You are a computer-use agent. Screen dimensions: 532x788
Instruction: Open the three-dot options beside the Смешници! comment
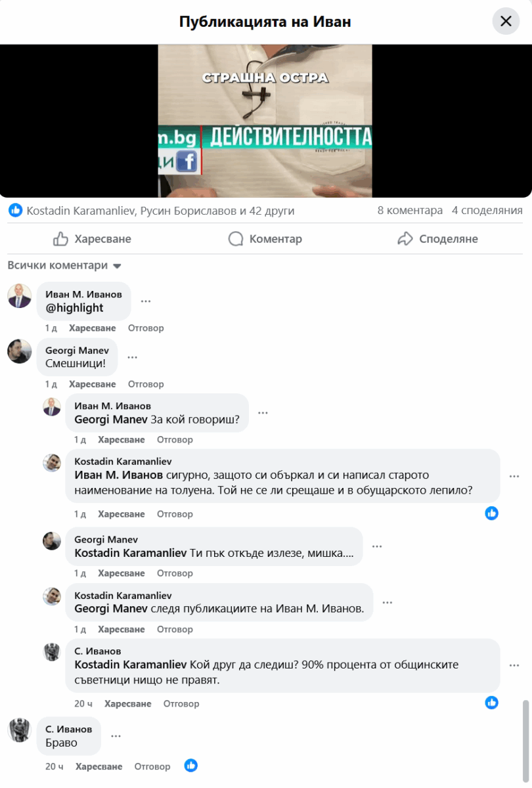point(132,357)
